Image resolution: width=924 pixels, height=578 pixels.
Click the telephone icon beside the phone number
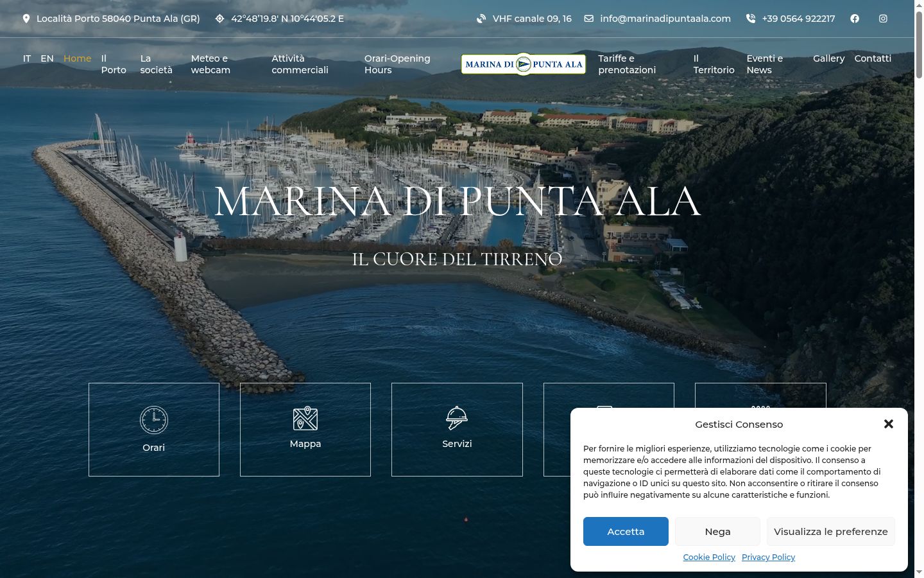751,19
